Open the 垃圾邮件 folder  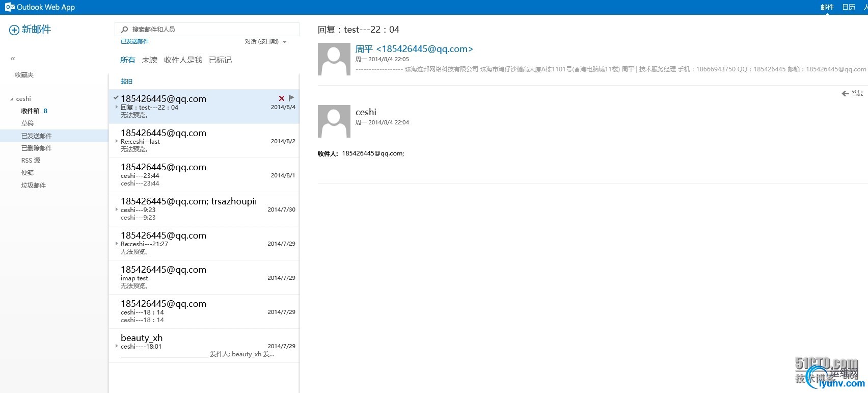[34, 186]
